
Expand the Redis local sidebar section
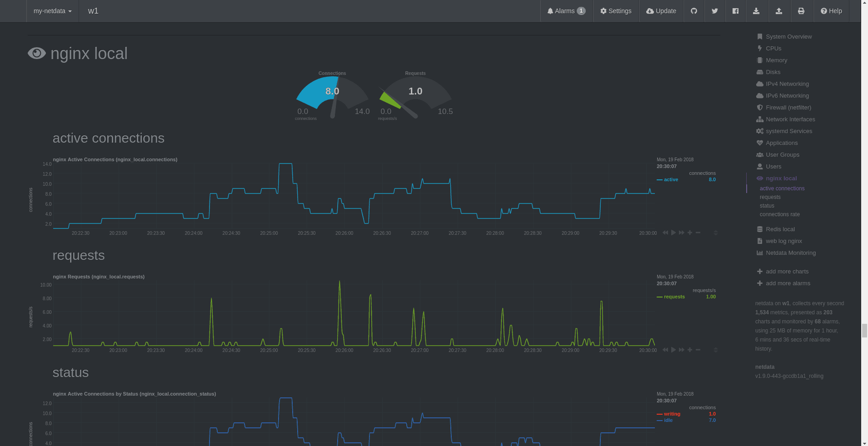(780, 229)
